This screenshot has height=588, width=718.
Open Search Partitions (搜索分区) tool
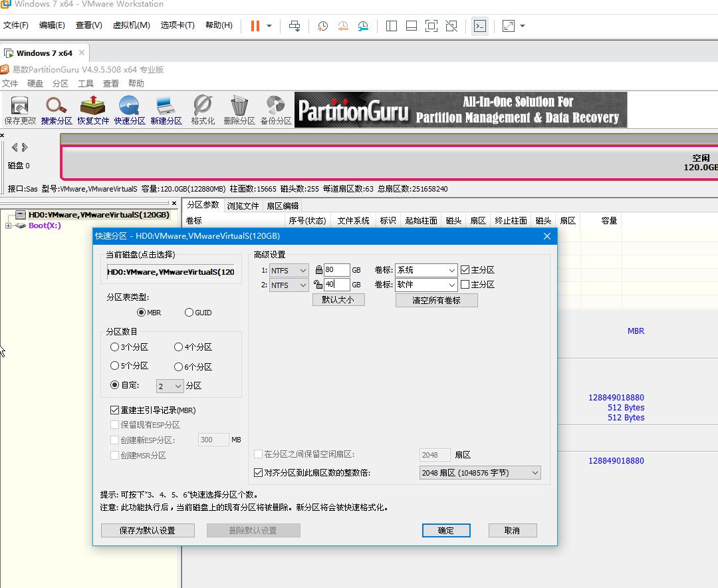pos(57,110)
